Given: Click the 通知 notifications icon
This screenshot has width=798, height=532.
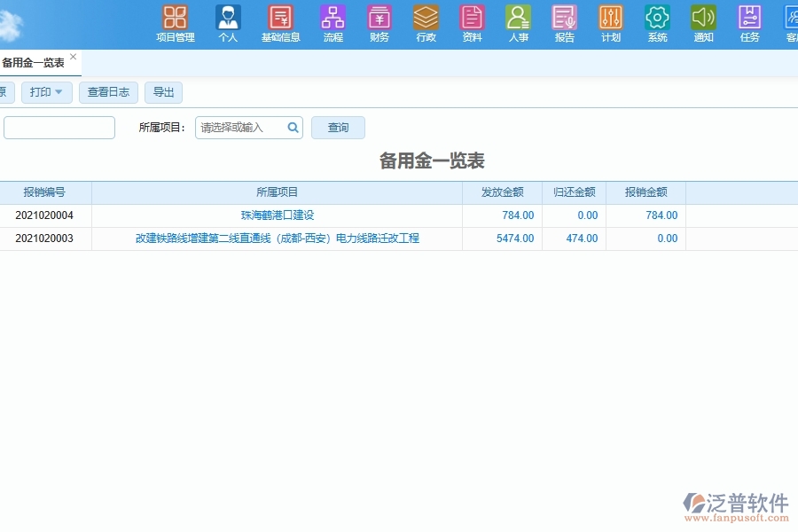Looking at the screenshot, I should click(x=702, y=24).
